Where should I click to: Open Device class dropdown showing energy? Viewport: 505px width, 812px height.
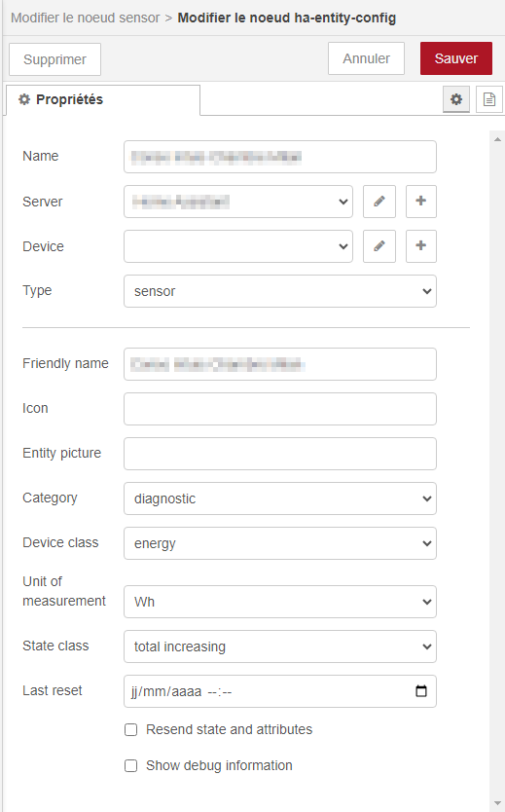280,543
